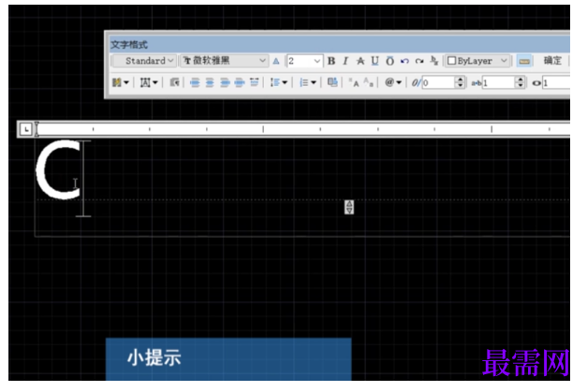Align text left
Viewport: 587px width, 392px height.
click(195, 82)
